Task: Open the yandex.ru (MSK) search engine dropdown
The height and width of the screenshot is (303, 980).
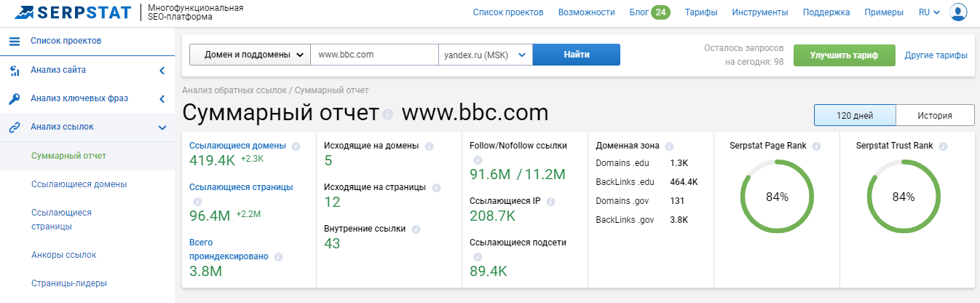Action: coord(485,55)
